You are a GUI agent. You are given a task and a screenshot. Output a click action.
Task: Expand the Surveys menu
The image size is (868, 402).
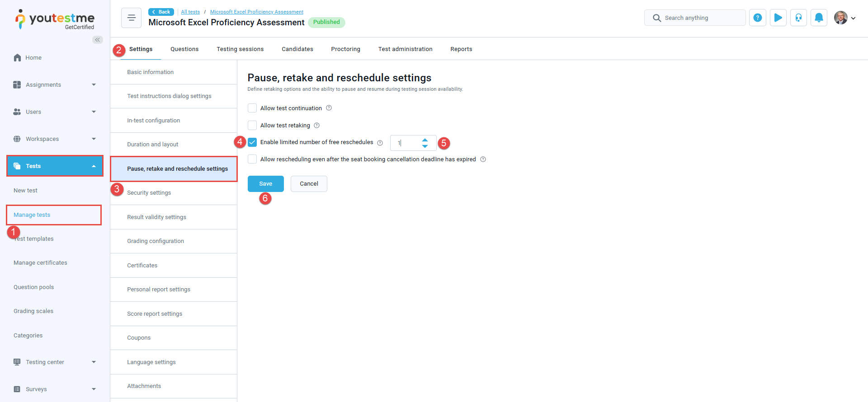coord(94,389)
